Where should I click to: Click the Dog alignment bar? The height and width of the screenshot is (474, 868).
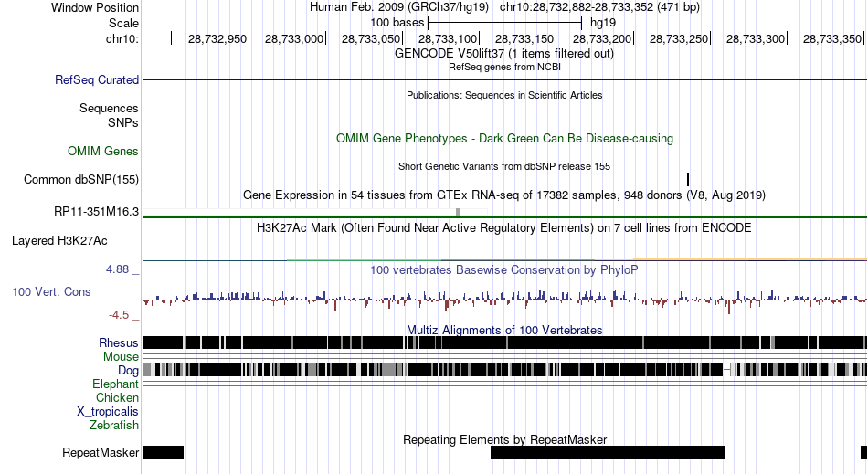tap(504, 370)
